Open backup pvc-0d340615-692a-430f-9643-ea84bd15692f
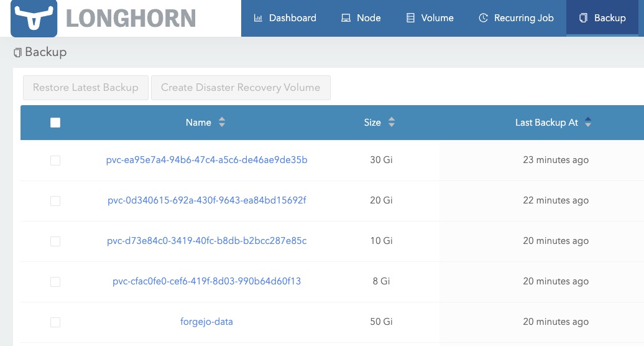This screenshot has height=346, width=644. coord(206,200)
